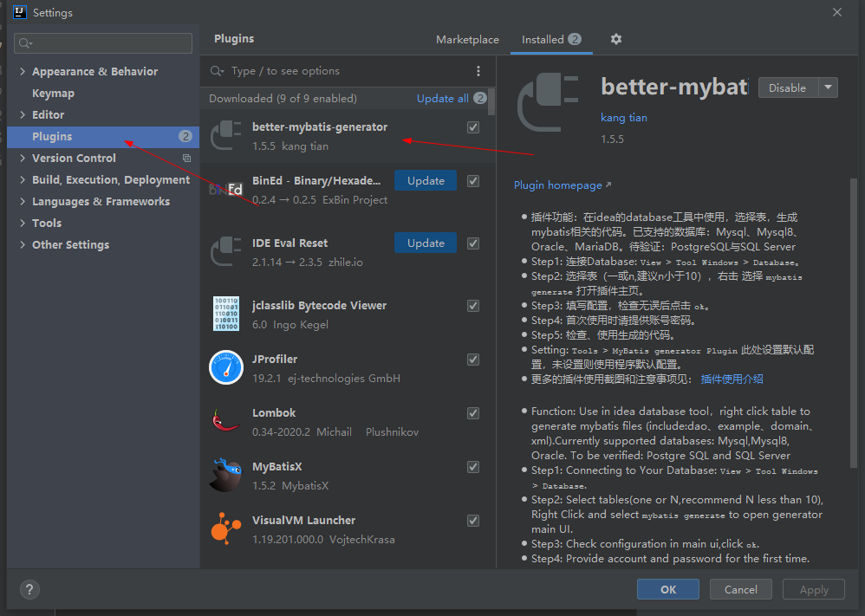This screenshot has height=616, width=865.
Task: Click the Apply button
Action: (x=814, y=589)
